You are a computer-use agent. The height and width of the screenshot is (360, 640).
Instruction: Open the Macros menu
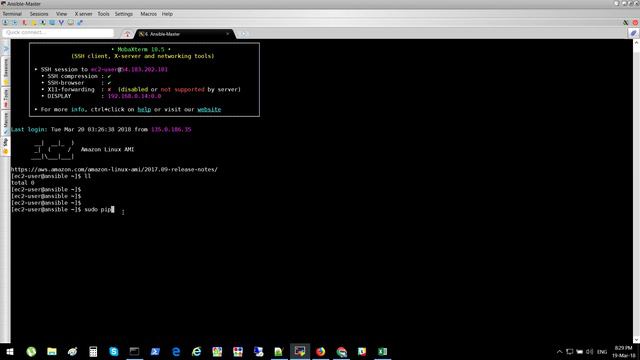click(x=149, y=14)
